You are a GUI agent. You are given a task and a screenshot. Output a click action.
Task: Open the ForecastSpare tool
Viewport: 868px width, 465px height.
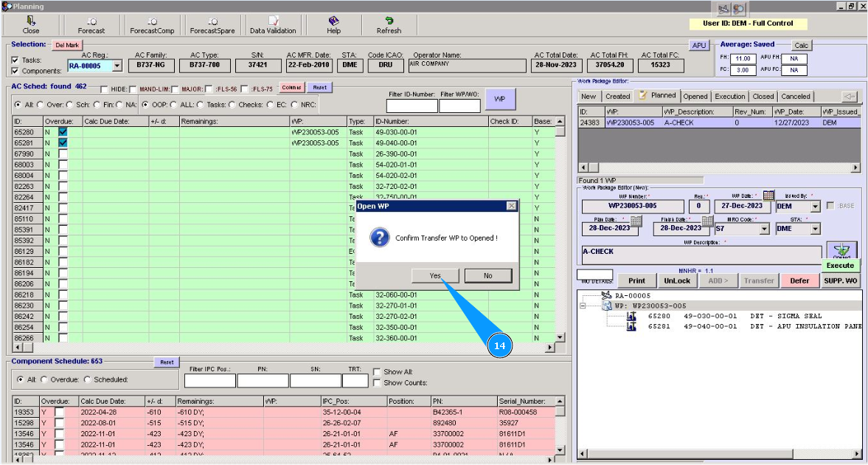(212, 25)
